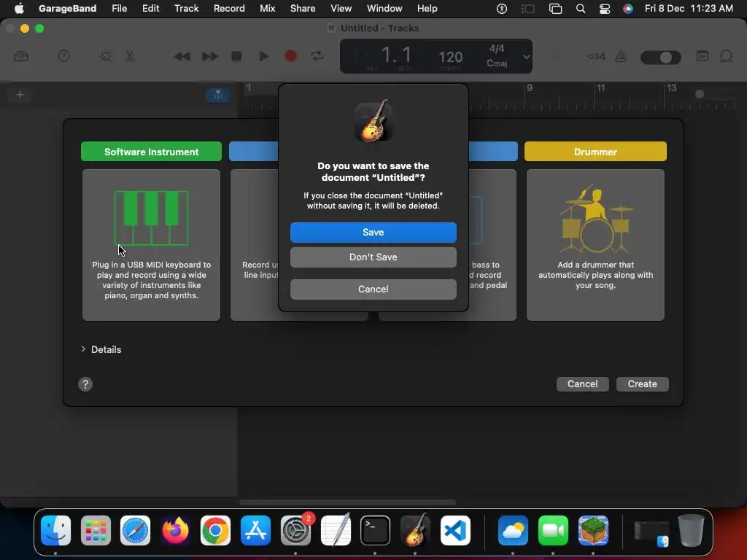Open Launchpad from the Dock
Screen dimensions: 747x560
(x=96, y=531)
